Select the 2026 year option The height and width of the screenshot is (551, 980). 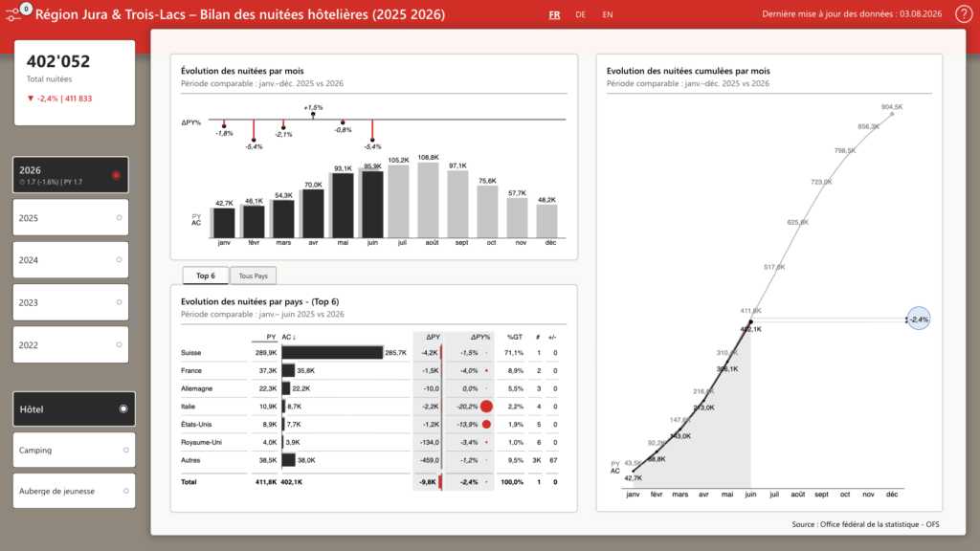[x=71, y=175]
